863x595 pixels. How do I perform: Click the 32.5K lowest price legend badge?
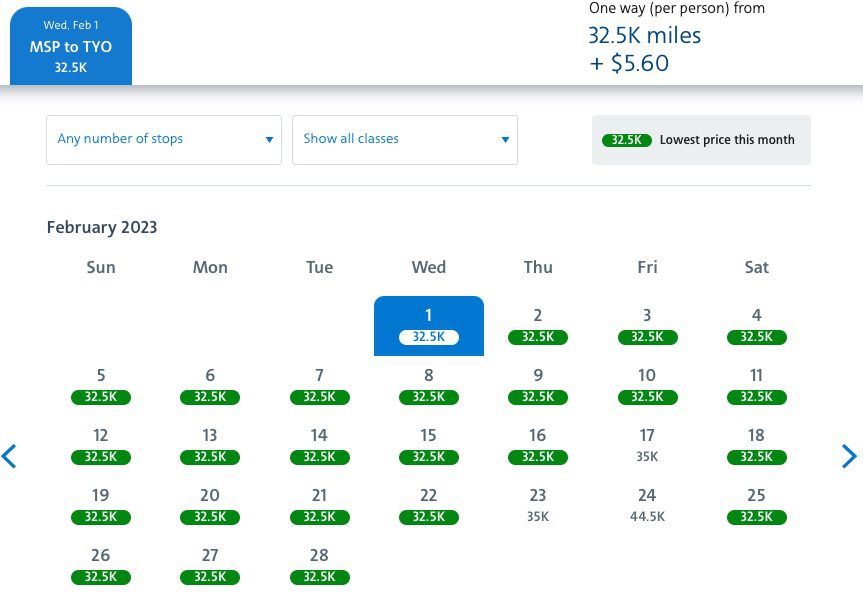point(626,140)
